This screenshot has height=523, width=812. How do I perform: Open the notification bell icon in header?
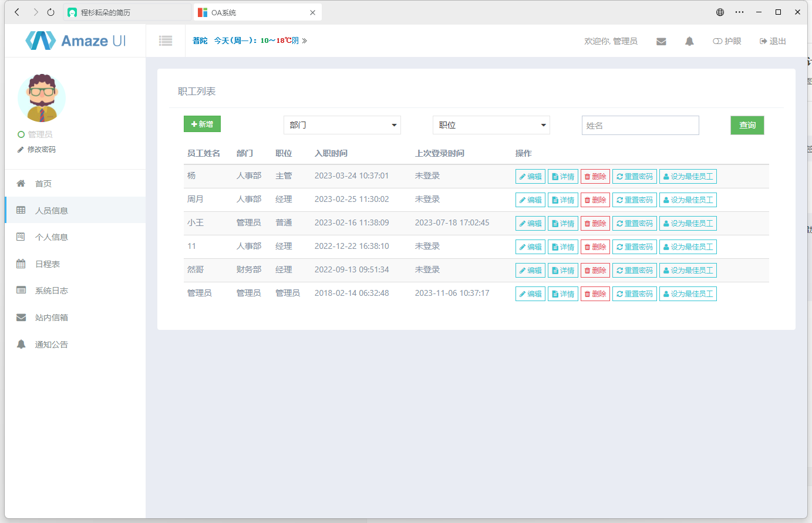point(689,41)
